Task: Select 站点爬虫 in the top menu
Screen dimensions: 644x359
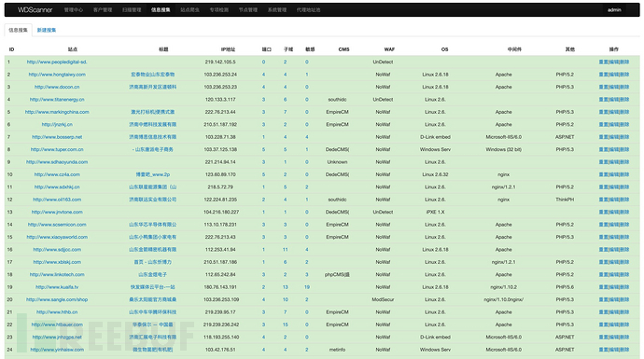Action: (x=189, y=10)
